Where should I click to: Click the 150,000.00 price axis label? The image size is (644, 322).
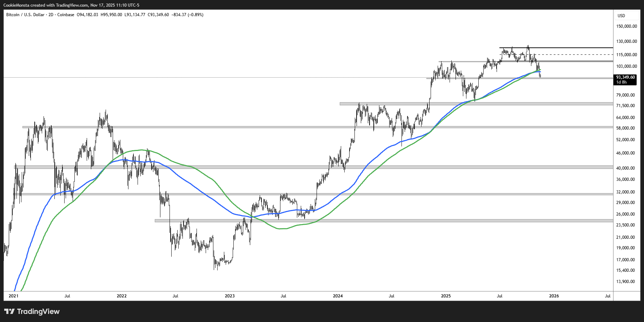[626, 26]
